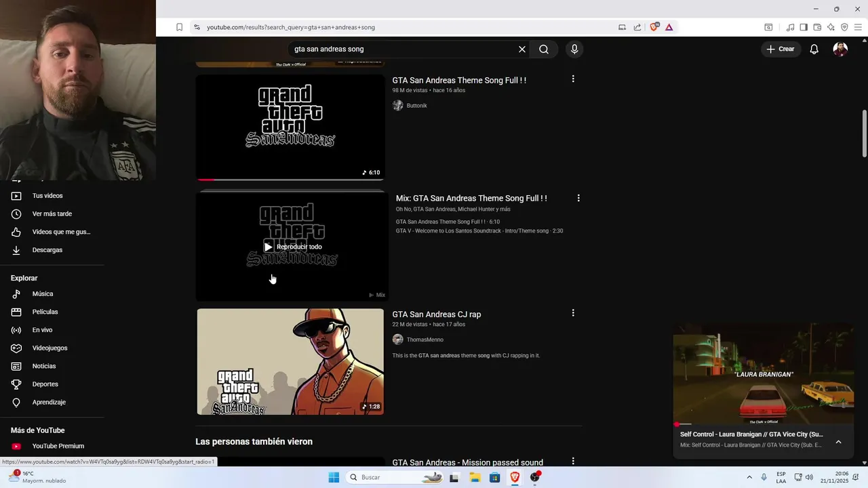The image size is (868, 488).
Task: Open the browser hamburger main menu
Action: [x=858, y=27]
